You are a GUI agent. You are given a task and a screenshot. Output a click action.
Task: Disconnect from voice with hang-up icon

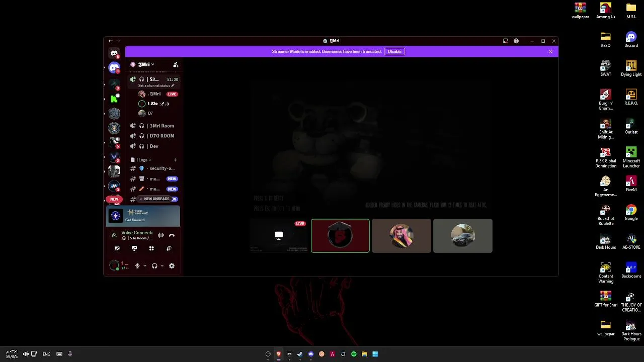pyautogui.click(x=172, y=235)
